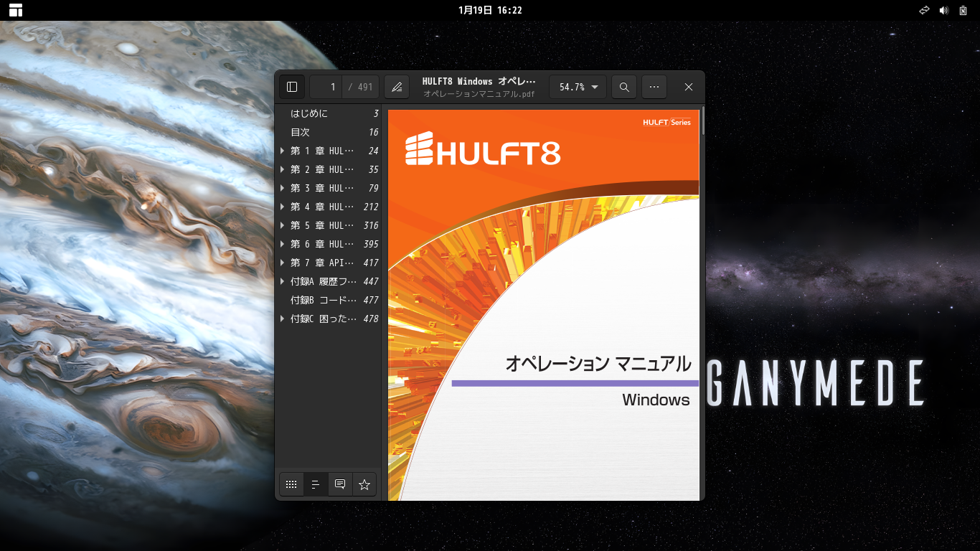The image size is (980, 551).
Task: Select the 付録C 困った… row label
Action: click(324, 319)
